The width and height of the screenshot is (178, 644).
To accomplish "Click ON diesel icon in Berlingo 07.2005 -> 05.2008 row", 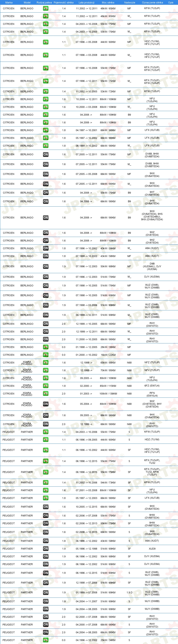I will 46,174.
